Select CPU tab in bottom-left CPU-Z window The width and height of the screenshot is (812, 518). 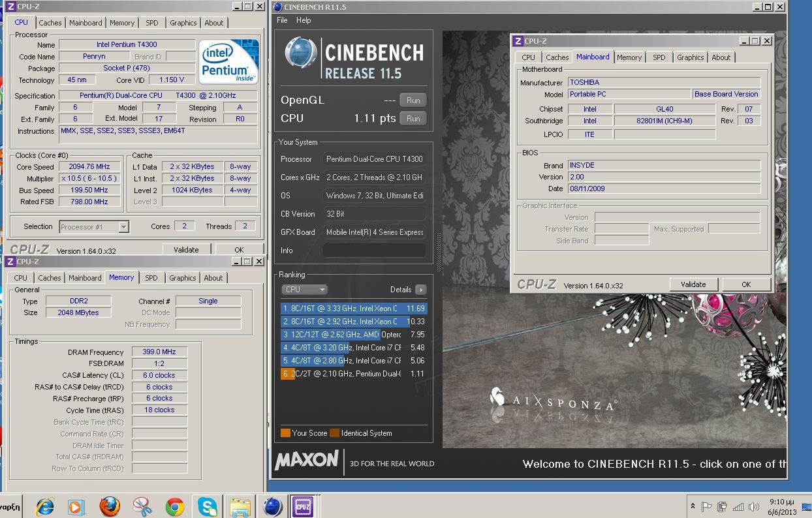coord(21,277)
